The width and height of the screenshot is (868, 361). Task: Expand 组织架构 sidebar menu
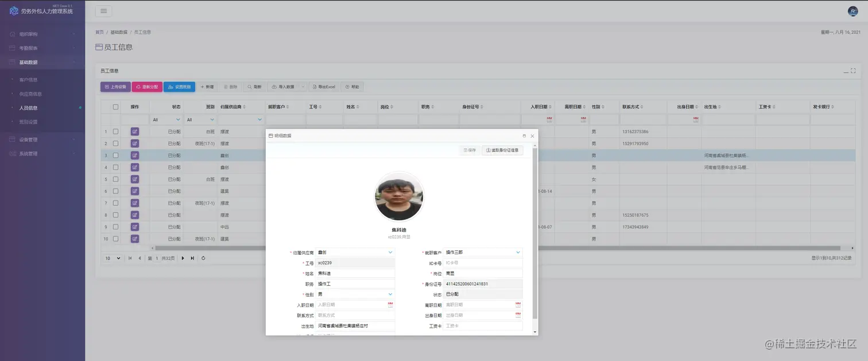click(42, 34)
